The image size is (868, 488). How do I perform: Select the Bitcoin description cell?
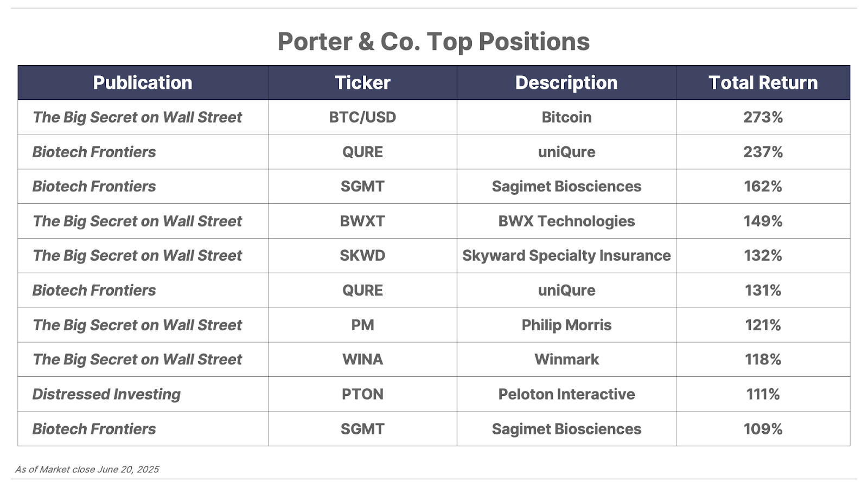566,117
